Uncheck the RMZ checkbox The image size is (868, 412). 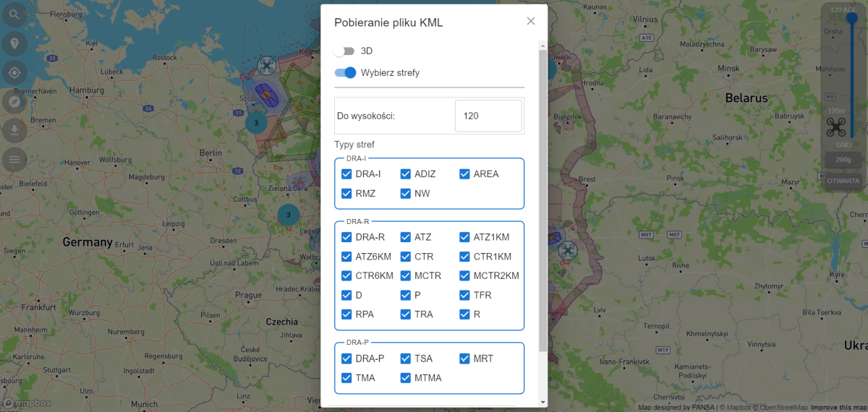click(346, 194)
